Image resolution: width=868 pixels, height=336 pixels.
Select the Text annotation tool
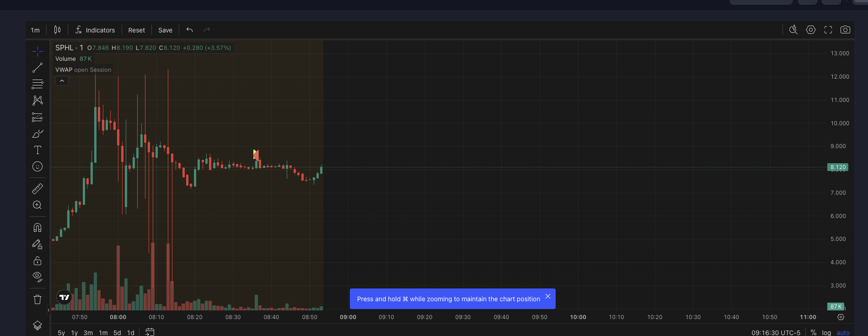(x=38, y=150)
